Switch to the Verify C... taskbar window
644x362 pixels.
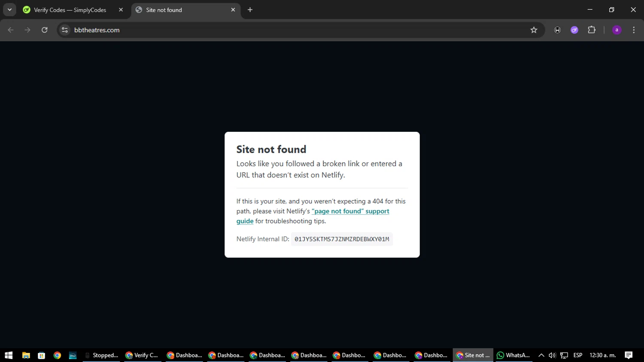(142, 355)
